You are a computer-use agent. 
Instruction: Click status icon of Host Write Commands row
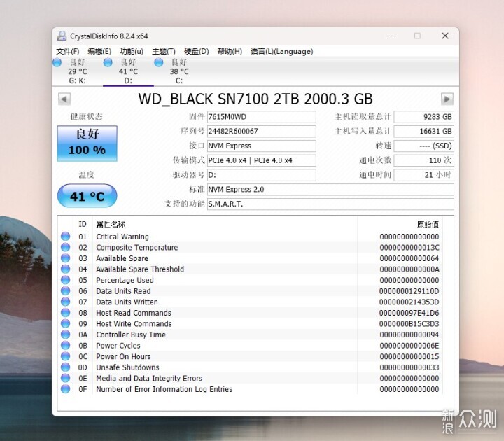(x=66, y=323)
